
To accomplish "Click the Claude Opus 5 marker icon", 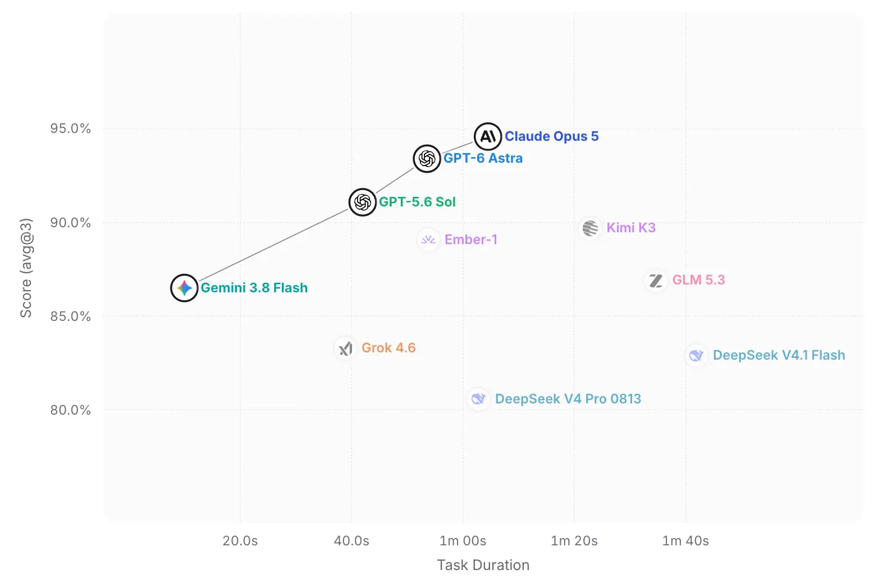I will click(x=488, y=136).
